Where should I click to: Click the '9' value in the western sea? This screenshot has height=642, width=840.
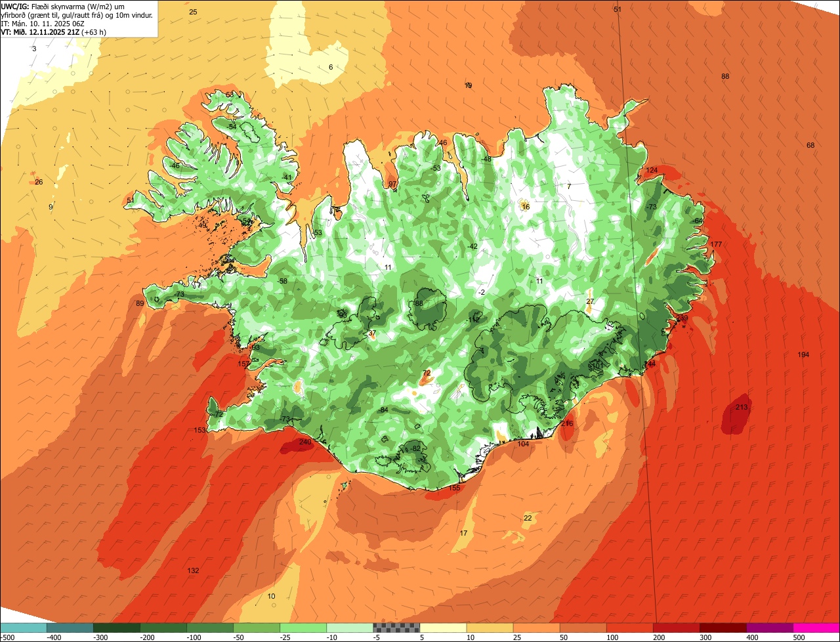coord(51,207)
